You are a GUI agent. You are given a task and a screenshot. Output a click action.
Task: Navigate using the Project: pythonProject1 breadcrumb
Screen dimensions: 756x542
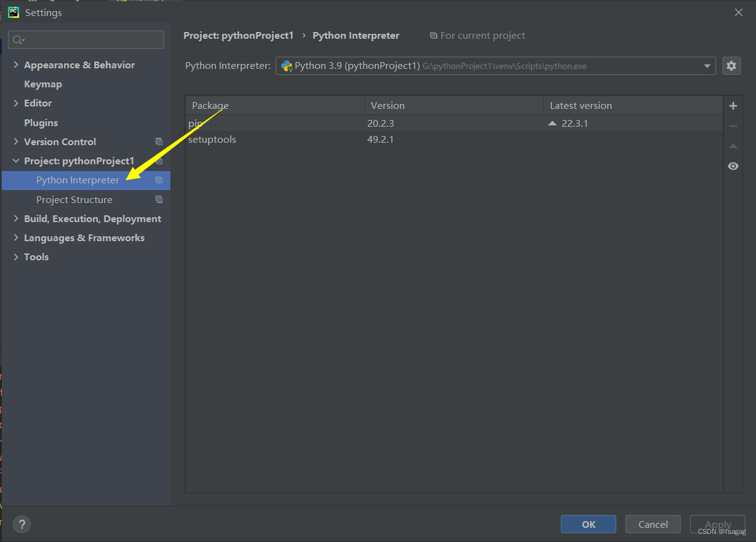point(239,35)
